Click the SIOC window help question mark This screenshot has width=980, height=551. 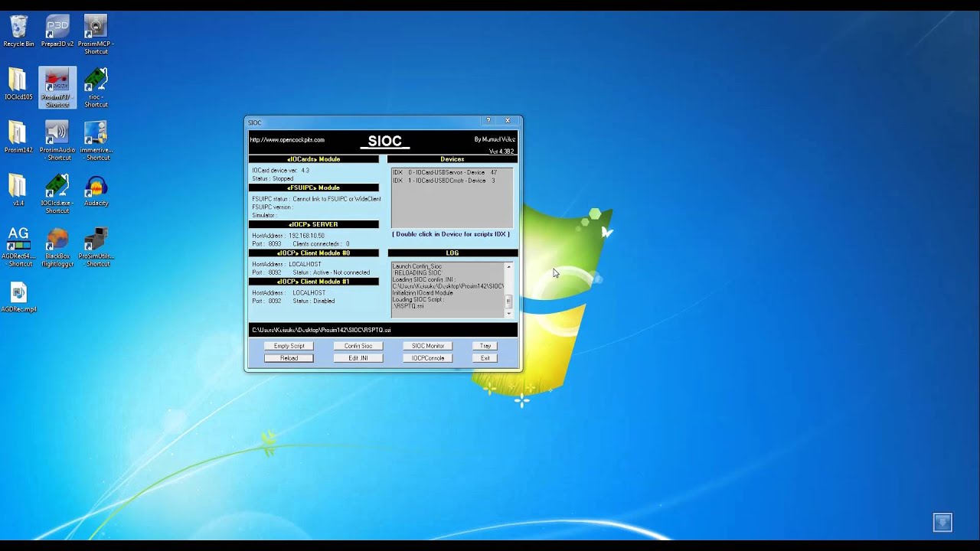coord(488,121)
